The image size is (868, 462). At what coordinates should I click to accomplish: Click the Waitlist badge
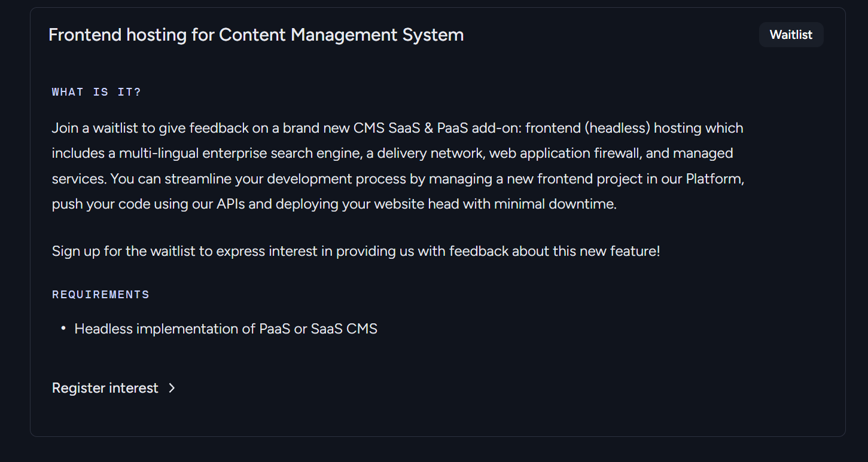pos(791,35)
